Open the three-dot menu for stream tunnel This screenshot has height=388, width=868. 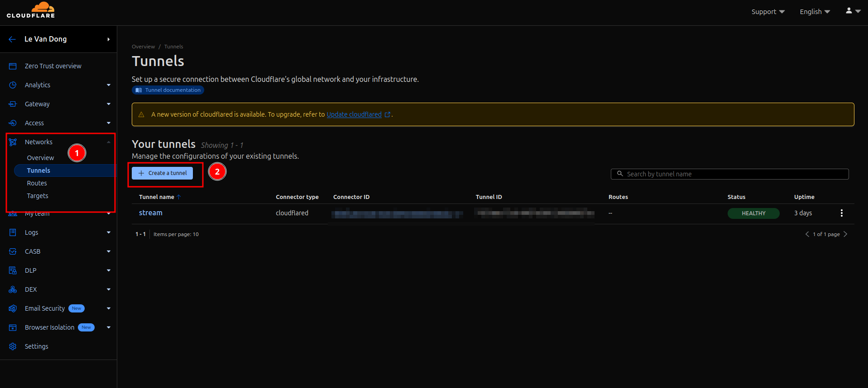click(x=841, y=213)
